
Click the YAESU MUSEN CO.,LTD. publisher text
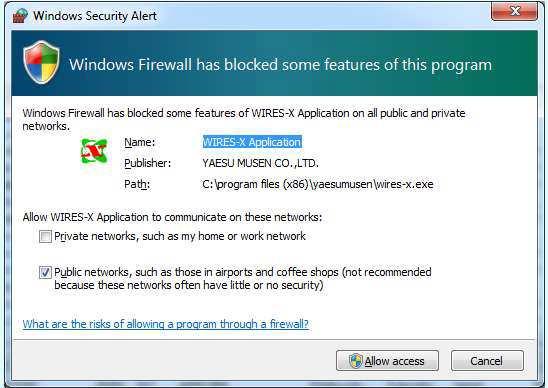[x=260, y=163]
